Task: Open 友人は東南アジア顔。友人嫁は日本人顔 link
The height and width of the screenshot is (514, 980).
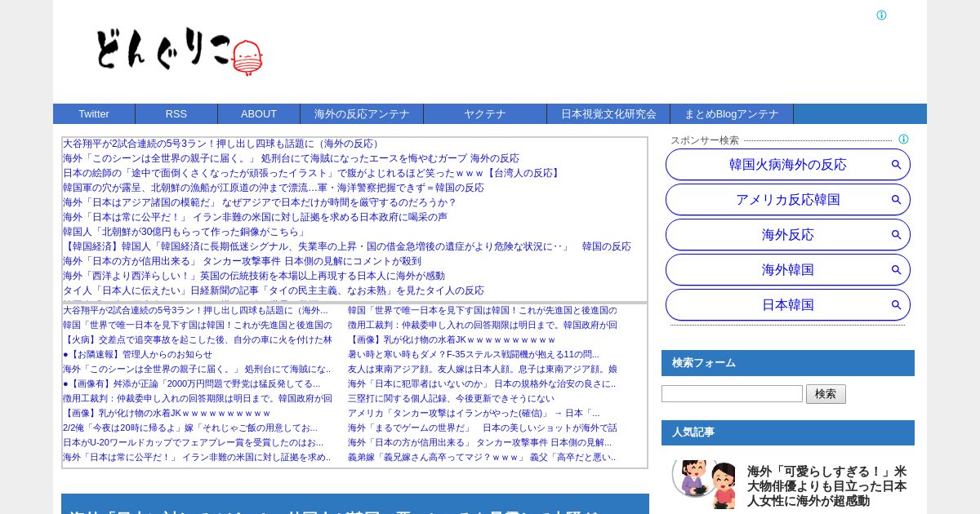Action: [x=483, y=369]
